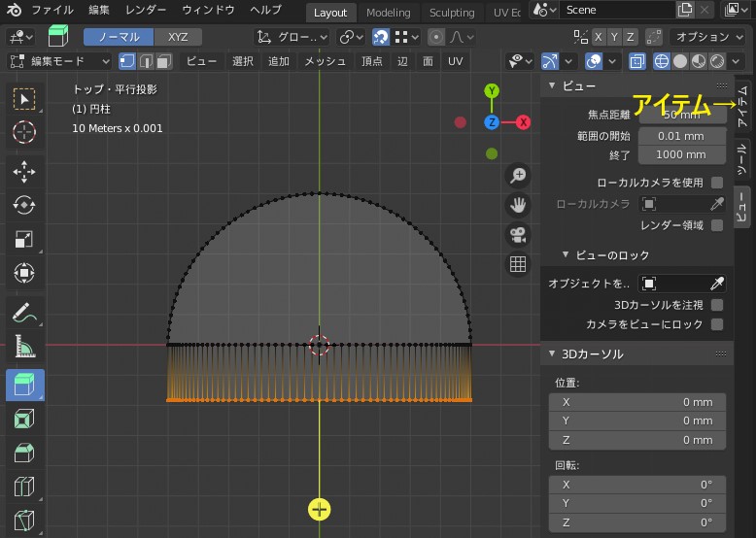The width and height of the screenshot is (756, 538).
Task: Switch to the Sculpting workspace tab
Action: click(452, 13)
